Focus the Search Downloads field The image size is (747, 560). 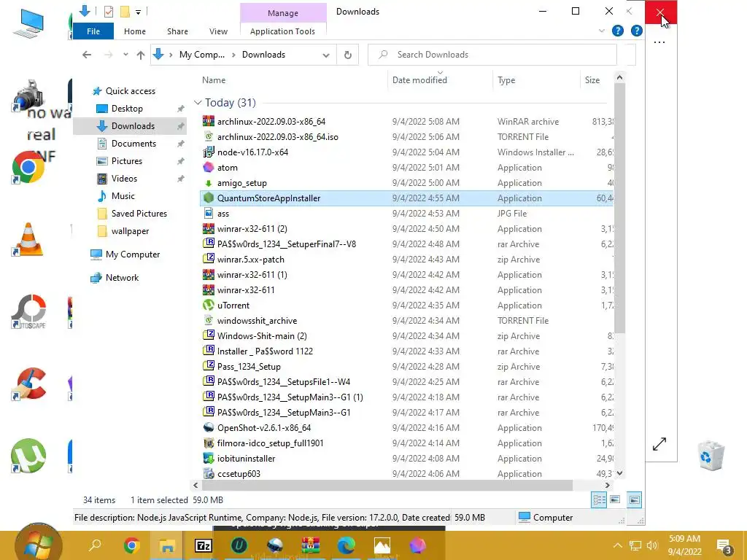tap(492, 55)
